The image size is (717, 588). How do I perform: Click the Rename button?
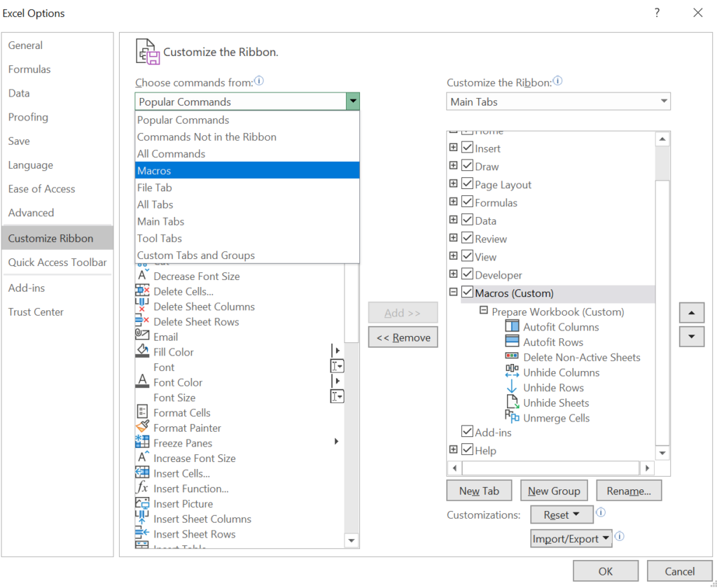629,491
